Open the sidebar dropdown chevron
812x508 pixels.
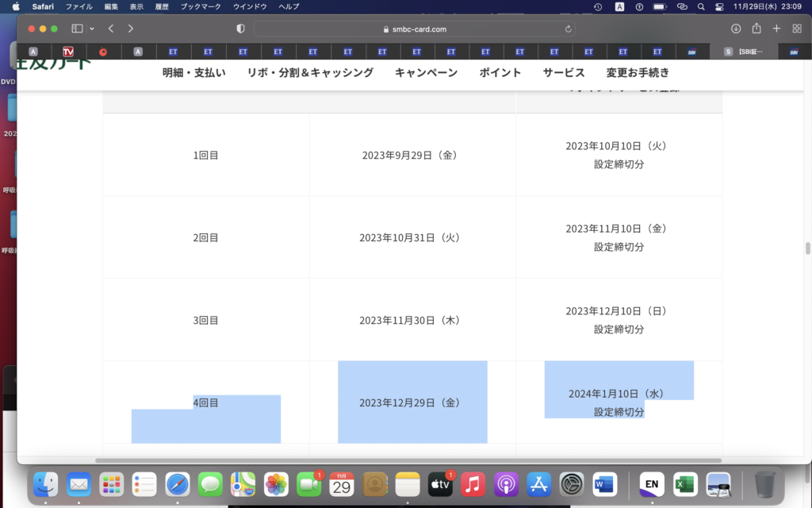pos(92,29)
